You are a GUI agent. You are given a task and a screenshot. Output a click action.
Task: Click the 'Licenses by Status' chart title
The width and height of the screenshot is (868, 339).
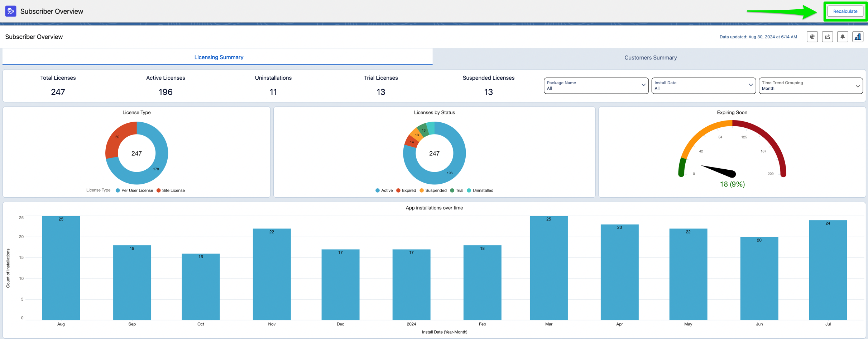click(x=434, y=112)
